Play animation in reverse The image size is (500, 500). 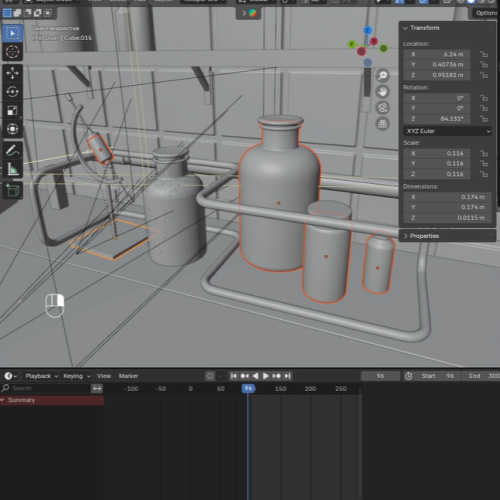[255, 376]
